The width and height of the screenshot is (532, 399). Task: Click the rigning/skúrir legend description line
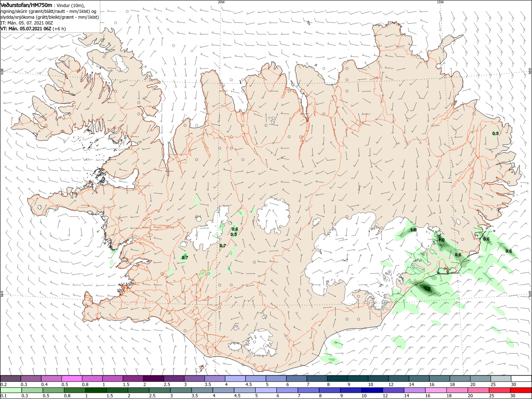[x=49, y=11]
